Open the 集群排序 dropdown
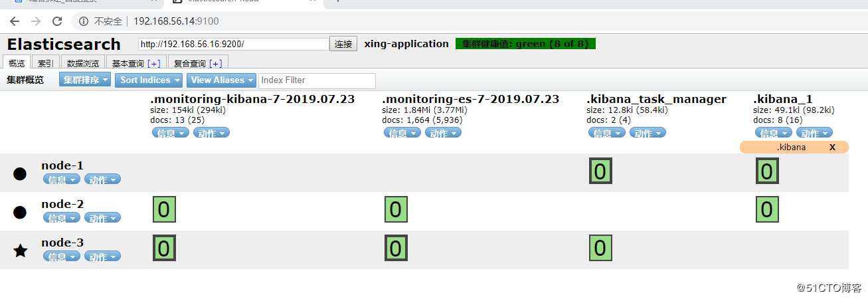 coord(85,80)
